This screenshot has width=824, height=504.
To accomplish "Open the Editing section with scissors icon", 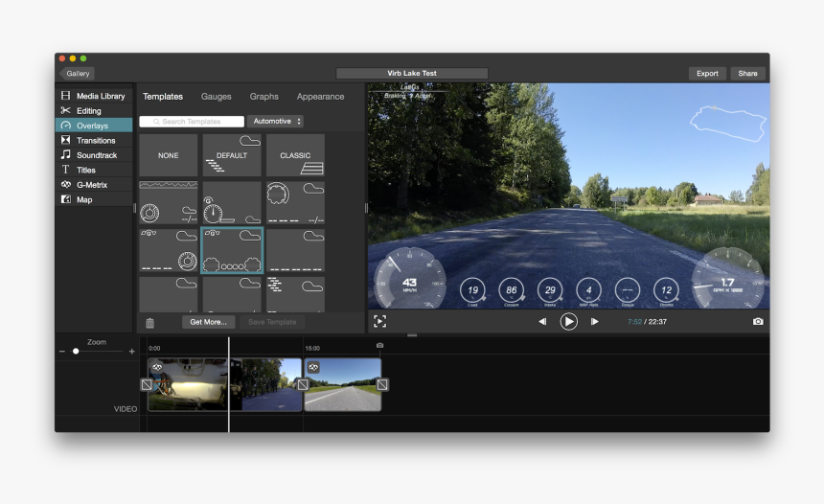I will click(x=94, y=110).
